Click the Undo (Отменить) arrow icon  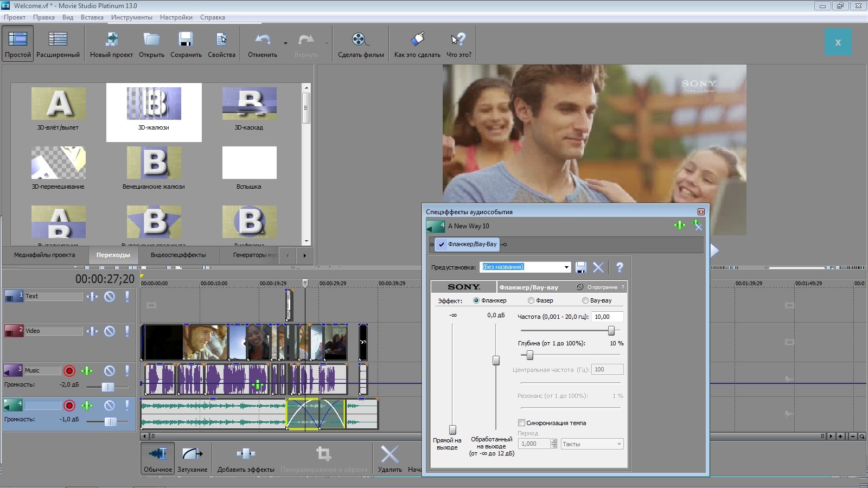pos(263,40)
